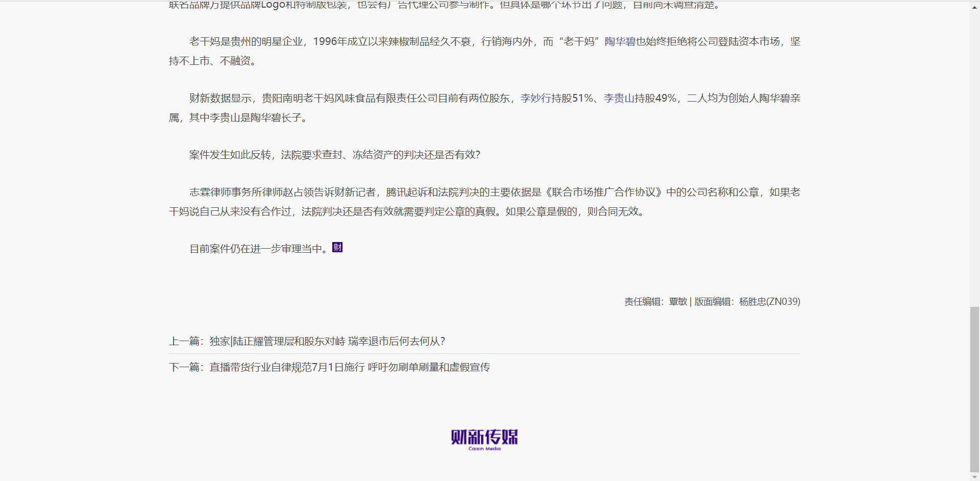Click the scrollbar up arrow icon
This screenshot has height=481, width=980.
point(974,7)
